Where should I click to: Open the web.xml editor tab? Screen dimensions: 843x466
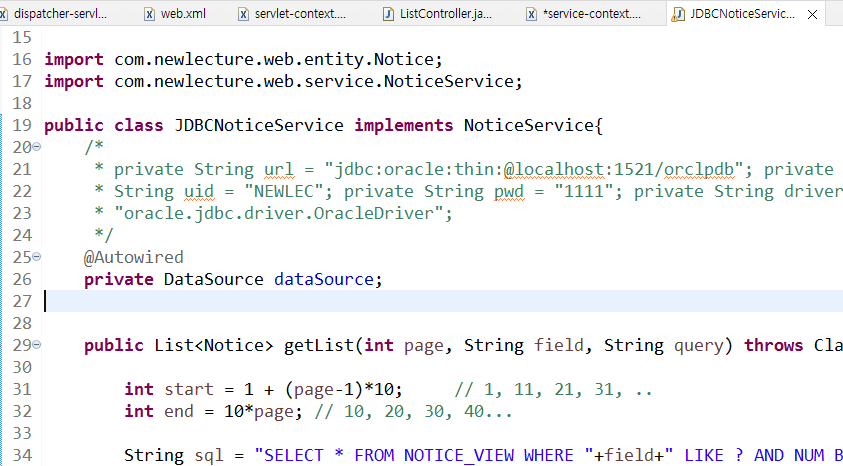click(x=183, y=14)
